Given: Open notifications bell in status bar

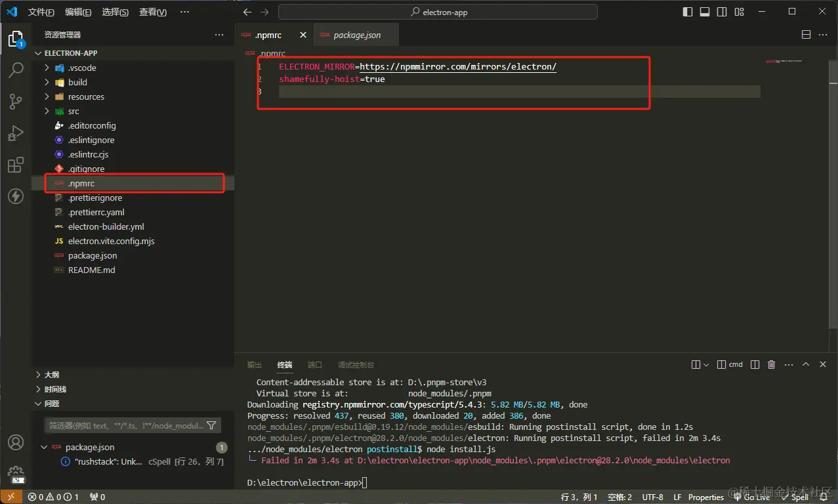Looking at the screenshot, I should [824, 497].
